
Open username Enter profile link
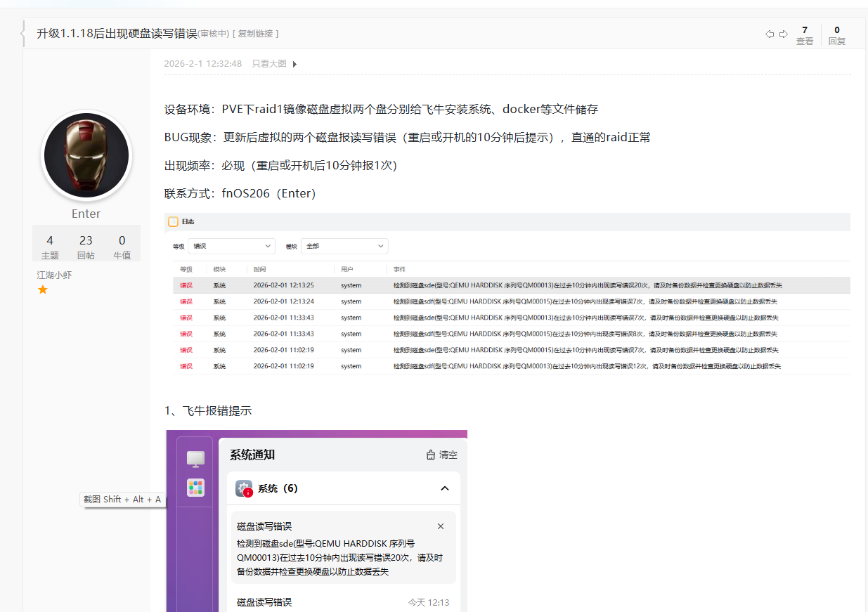click(x=86, y=214)
